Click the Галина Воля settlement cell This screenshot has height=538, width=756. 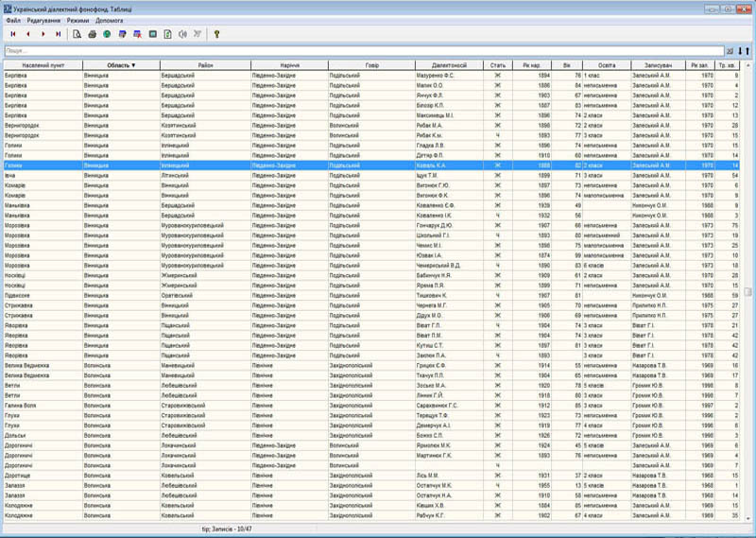pos(43,406)
